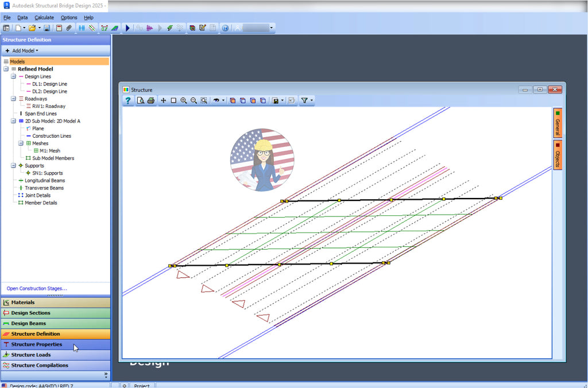Open the Calculate menu
Viewport: 588px width, 388px height.
coord(44,17)
